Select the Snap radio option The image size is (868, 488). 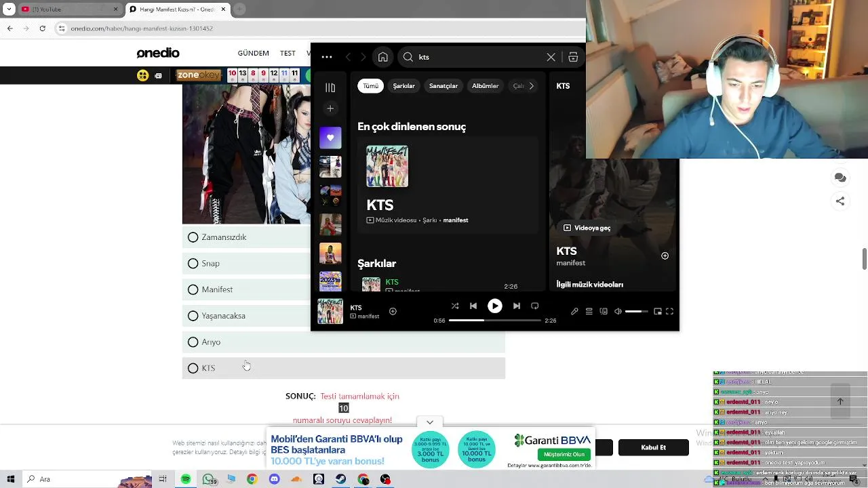193,264
